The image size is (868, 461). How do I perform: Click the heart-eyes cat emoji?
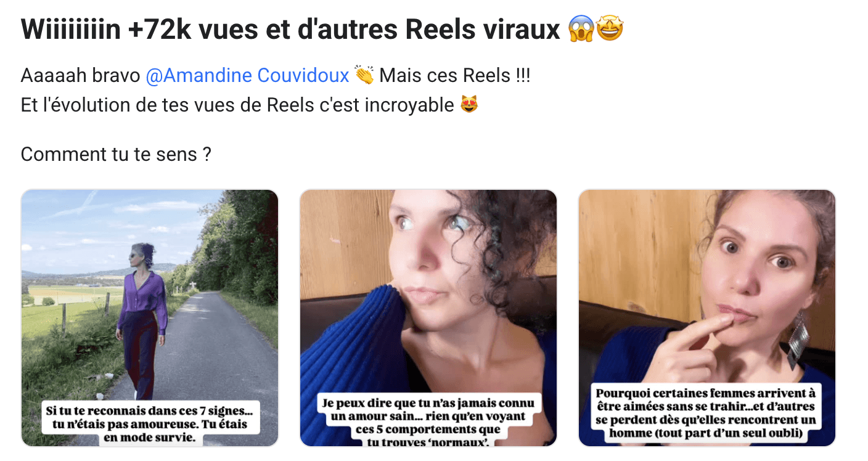click(470, 105)
